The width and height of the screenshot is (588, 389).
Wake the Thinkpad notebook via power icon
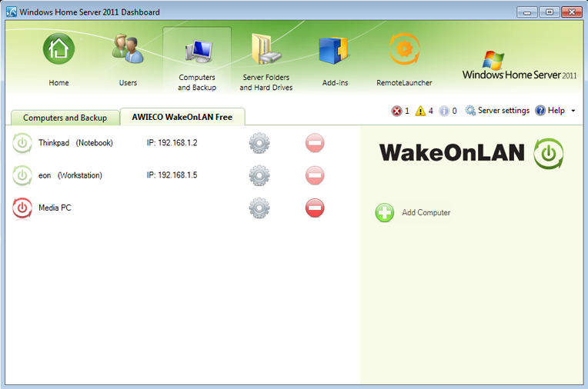[22, 143]
